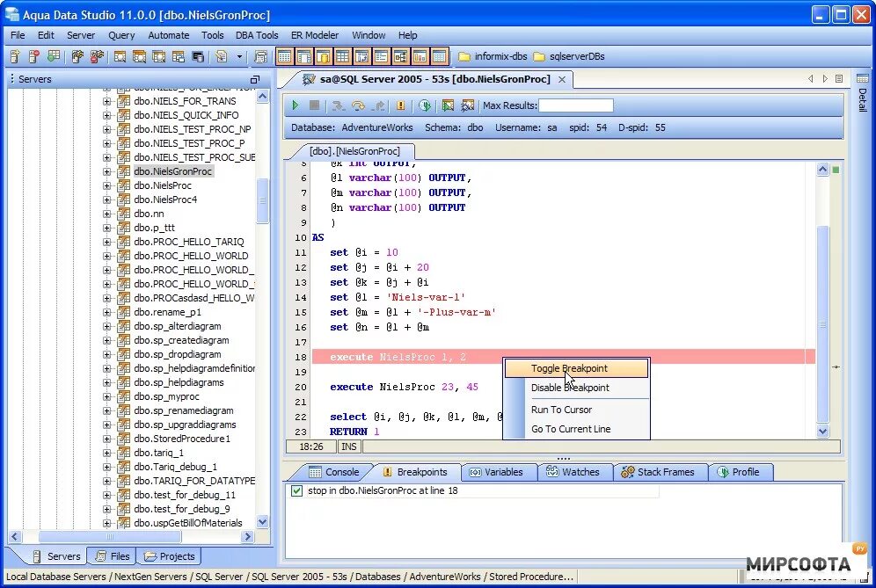Click the calculator-like icon in main toolbar
Viewport: 876px width, 588px height.
pos(260,56)
